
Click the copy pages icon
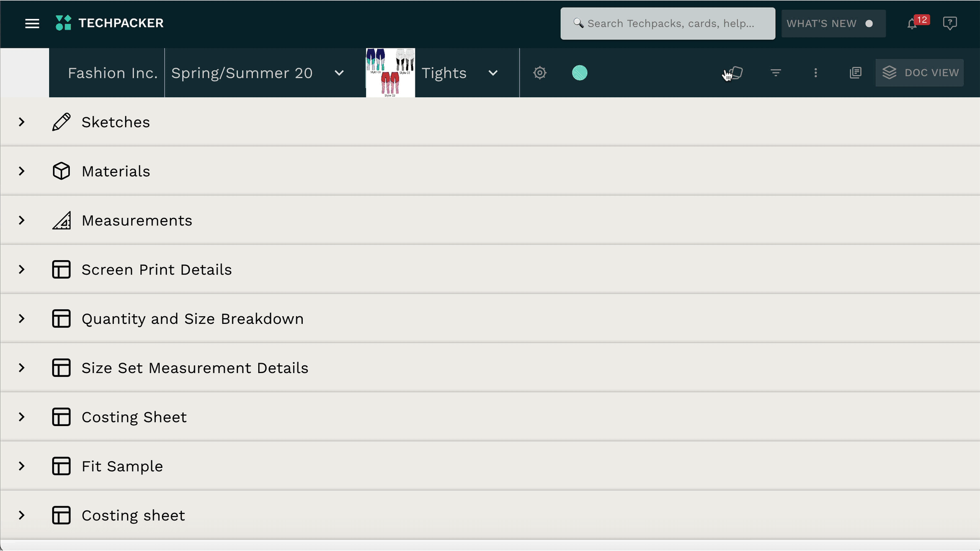pos(855,73)
